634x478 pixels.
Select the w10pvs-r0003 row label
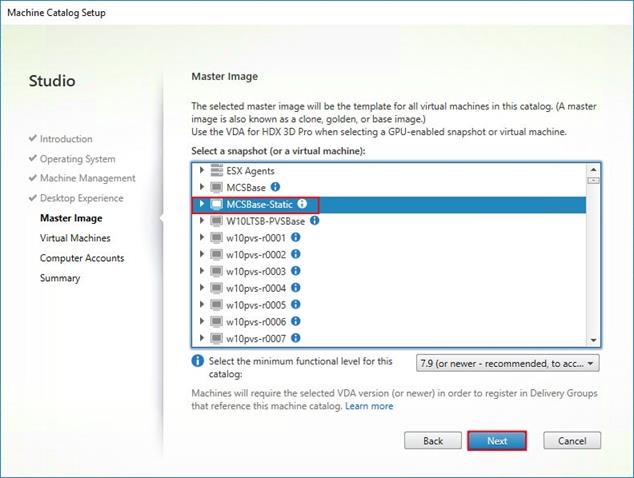point(256,272)
